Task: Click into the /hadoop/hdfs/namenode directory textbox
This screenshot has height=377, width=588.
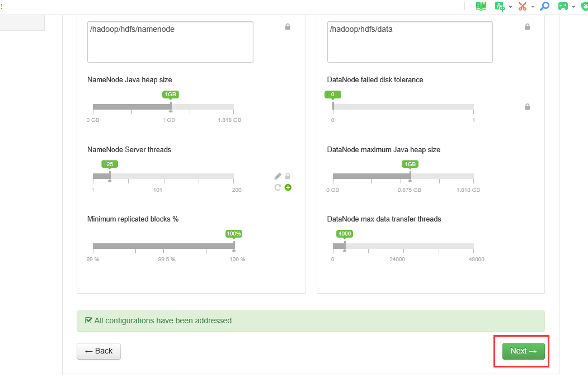Action: click(x=170, y=42)
